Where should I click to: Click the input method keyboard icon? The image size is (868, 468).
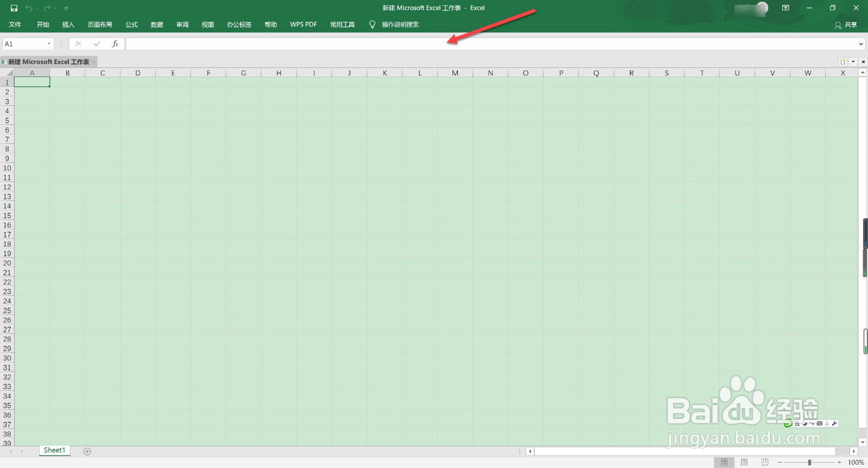(819, 423)
